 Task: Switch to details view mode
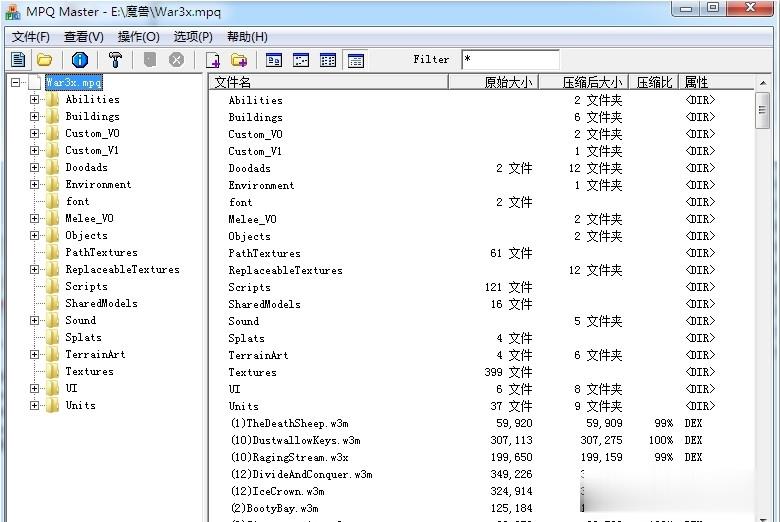coord(355,60)
